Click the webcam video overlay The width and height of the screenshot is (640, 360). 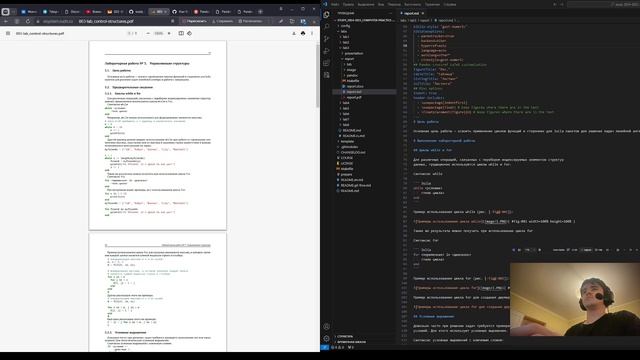point(575,299)
